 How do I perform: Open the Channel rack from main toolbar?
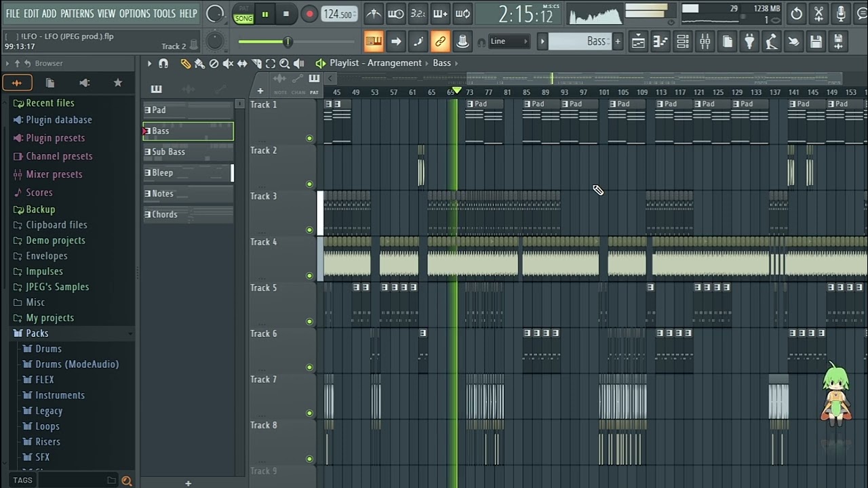pyautogui.click(x=683, y=41)
